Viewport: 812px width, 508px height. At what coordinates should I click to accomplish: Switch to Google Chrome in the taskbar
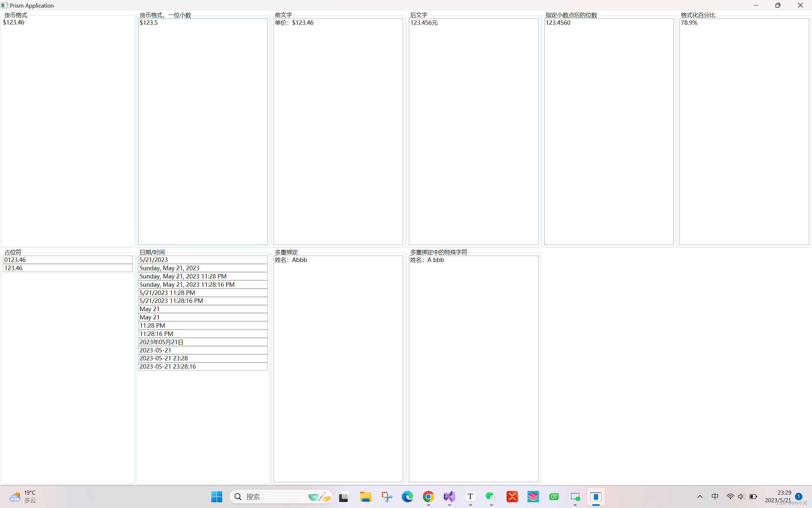pos(429,497)
